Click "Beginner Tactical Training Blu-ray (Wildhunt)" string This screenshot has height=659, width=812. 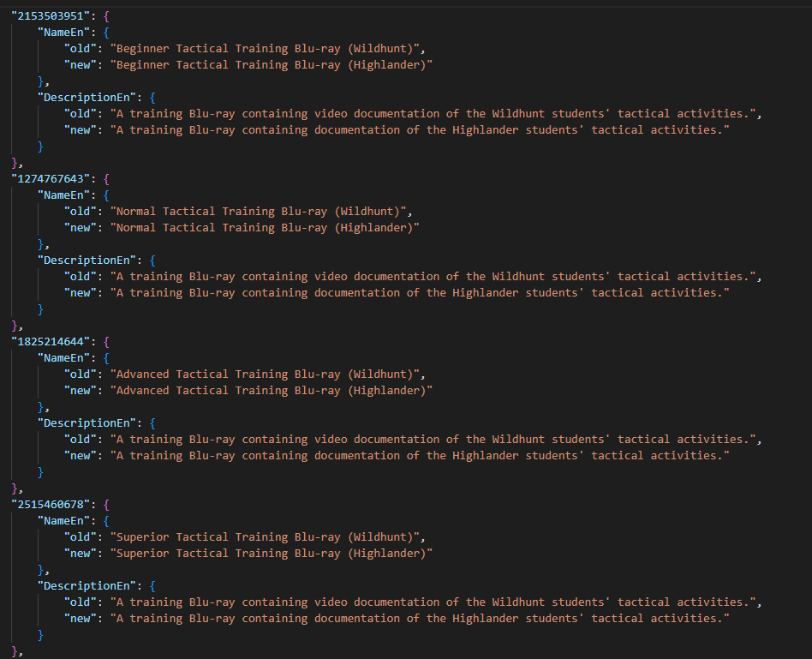coord(265,49)
